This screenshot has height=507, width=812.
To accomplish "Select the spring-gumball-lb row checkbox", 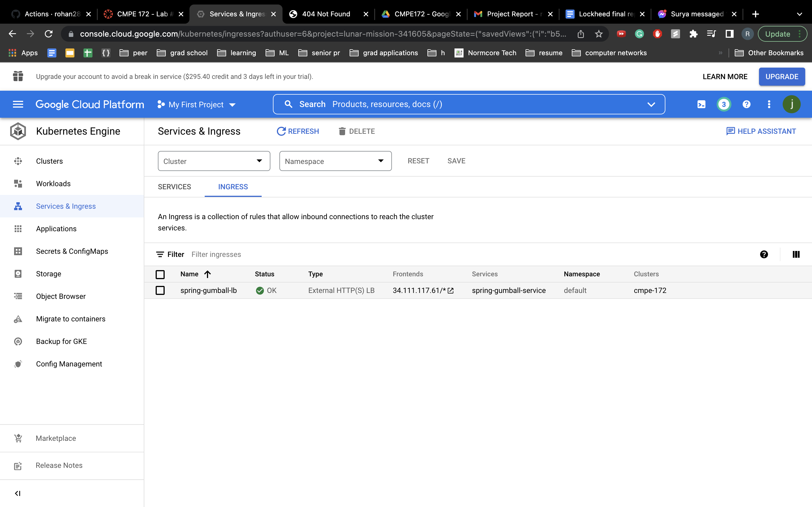I will click(160, 290).
